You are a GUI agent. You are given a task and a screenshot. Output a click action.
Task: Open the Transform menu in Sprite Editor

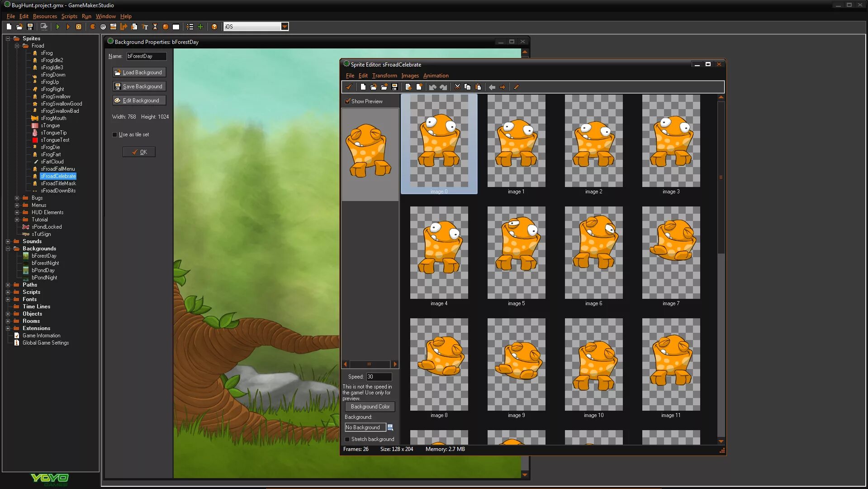[x=384, y=76]
